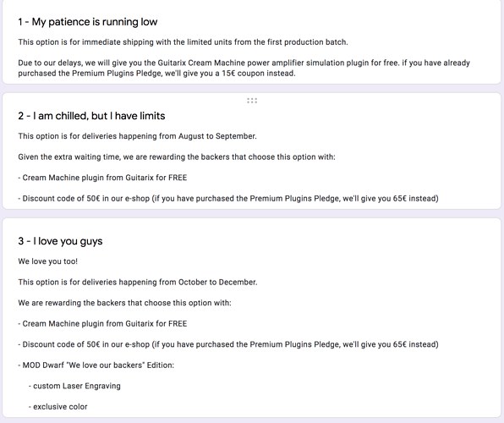Click the August to September deliveries line

pos(137,136)
